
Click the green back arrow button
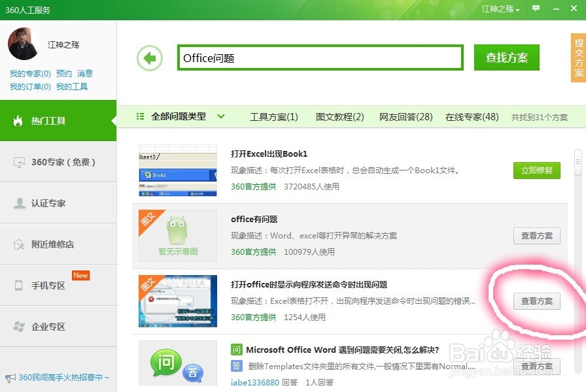[x=150, y=58]
